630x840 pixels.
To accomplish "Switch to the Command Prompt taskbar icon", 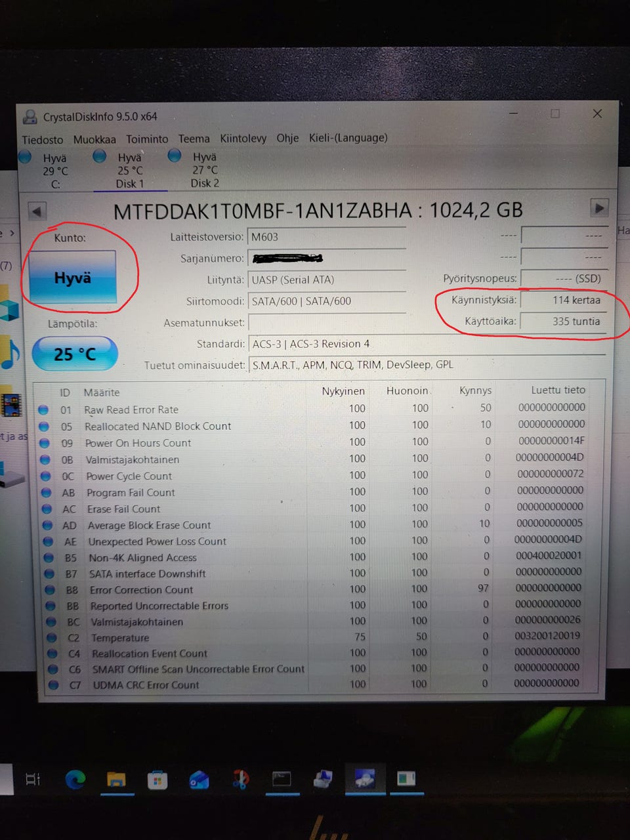I will (282, 779).
